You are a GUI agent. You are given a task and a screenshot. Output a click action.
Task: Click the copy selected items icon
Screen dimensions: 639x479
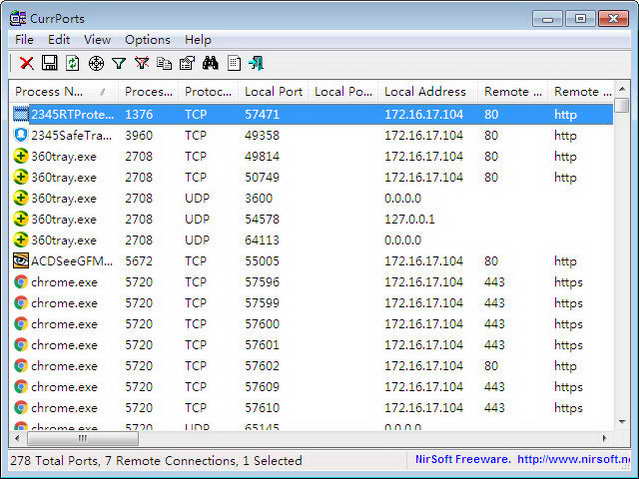[x=164, y=63]
